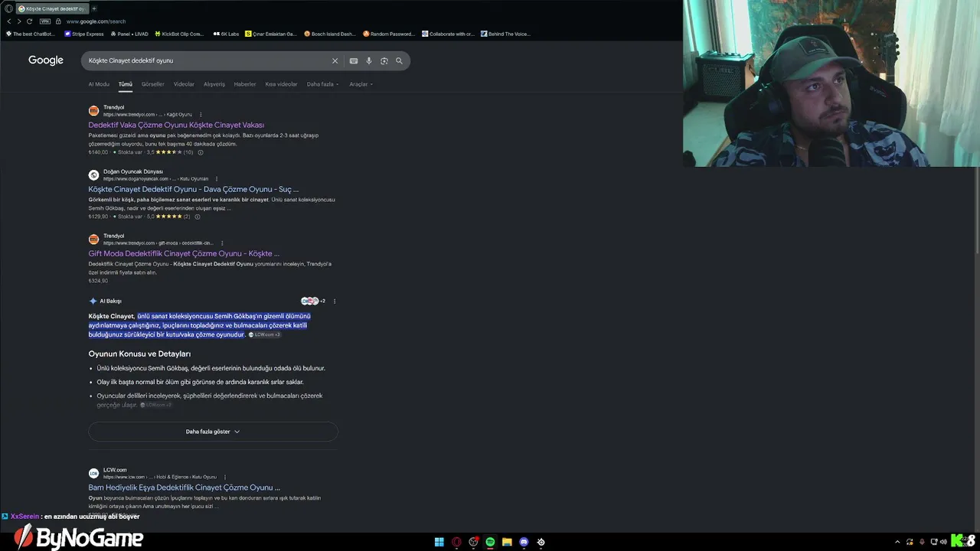Open the 6K Labs bookmark

(x=227, y=34)
